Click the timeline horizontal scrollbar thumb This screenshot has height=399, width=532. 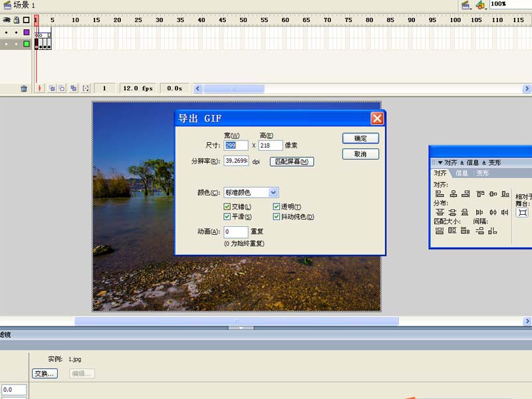(x=233, y=88)
